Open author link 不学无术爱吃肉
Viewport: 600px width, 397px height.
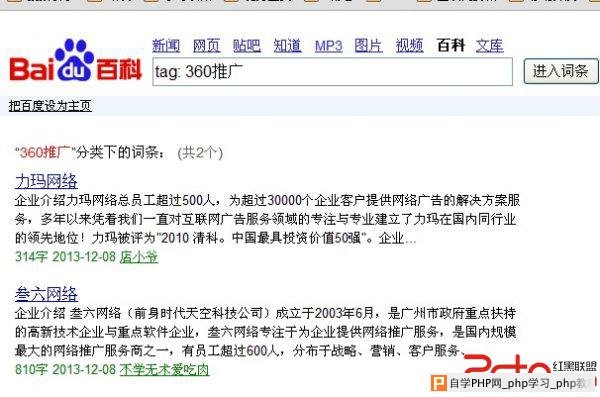click(165, 370)
